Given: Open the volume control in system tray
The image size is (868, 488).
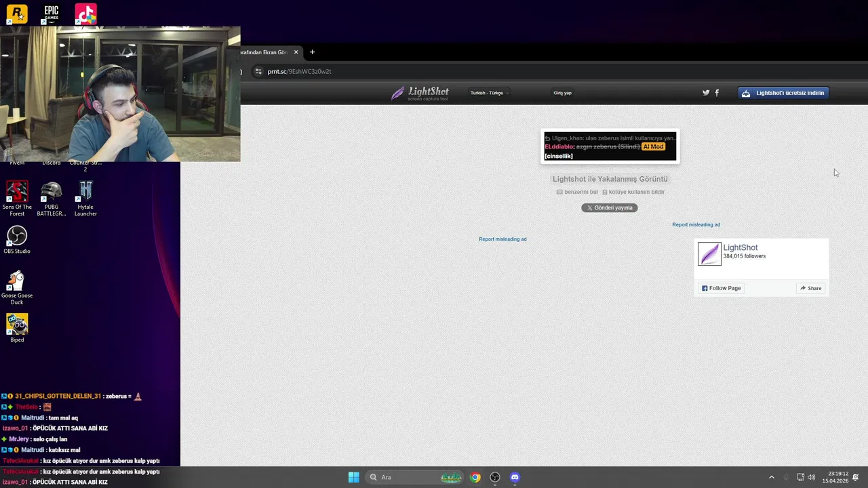Looking at the screenshot, I should coord(811,477).
